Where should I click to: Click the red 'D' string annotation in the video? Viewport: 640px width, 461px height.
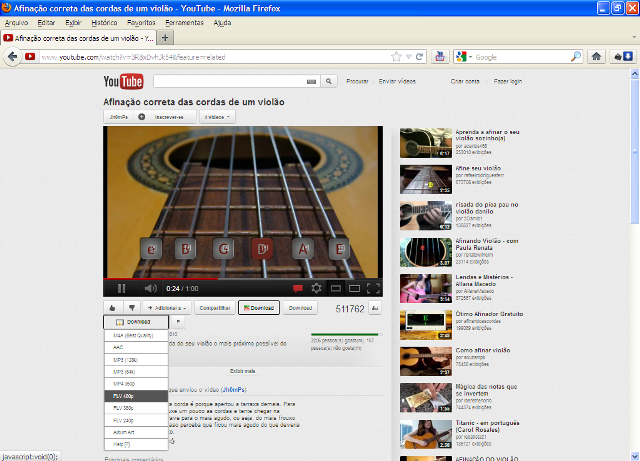[262, 248]
